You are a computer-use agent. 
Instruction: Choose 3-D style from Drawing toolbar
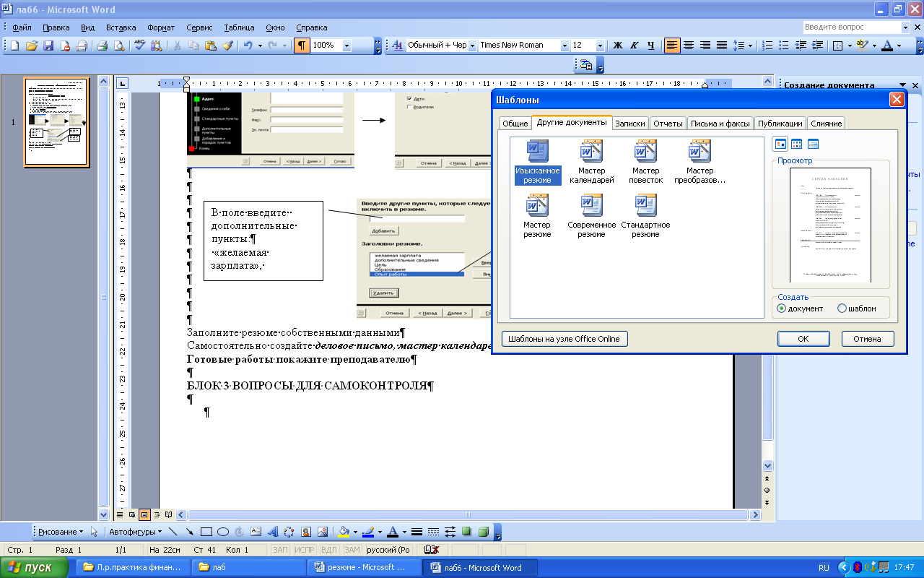(483, 532)
